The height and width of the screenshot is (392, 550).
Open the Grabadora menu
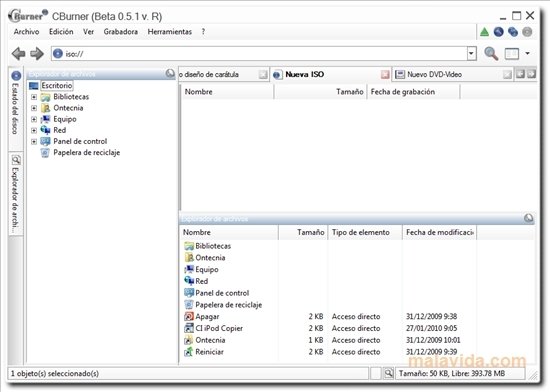click(x=121, y=32)
